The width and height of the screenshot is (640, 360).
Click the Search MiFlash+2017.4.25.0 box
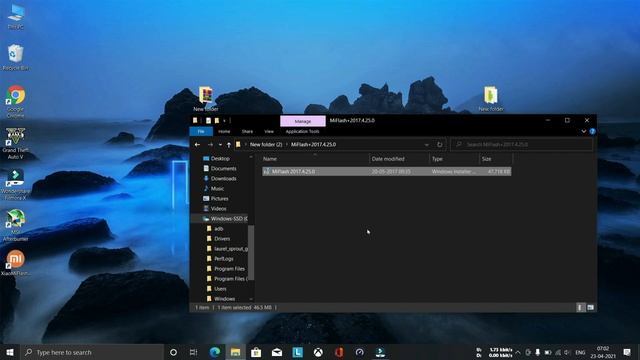coord(522,144)
